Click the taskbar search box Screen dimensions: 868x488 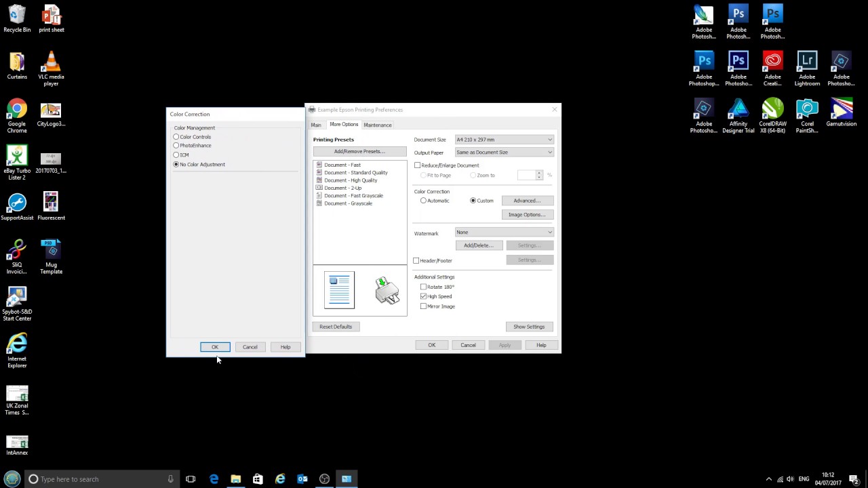coord(101,479)
